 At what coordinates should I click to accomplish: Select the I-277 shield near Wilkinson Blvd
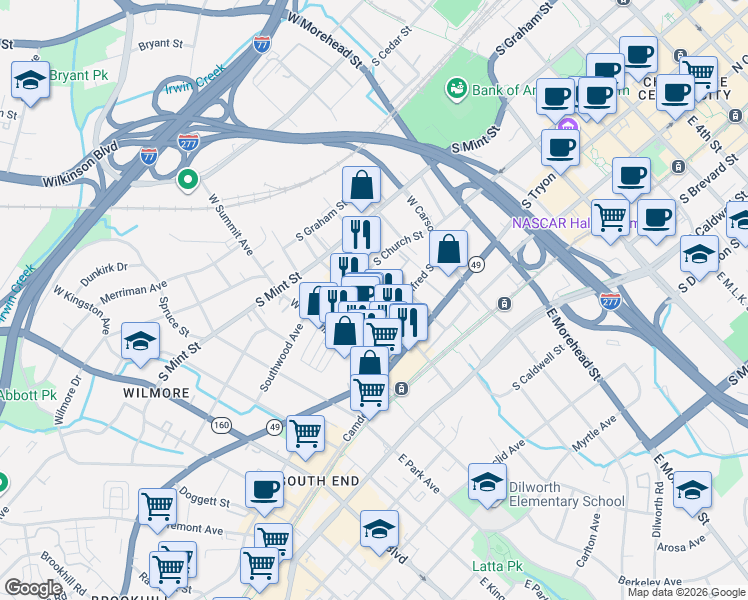pyautogui.click(x=188, y=143)
